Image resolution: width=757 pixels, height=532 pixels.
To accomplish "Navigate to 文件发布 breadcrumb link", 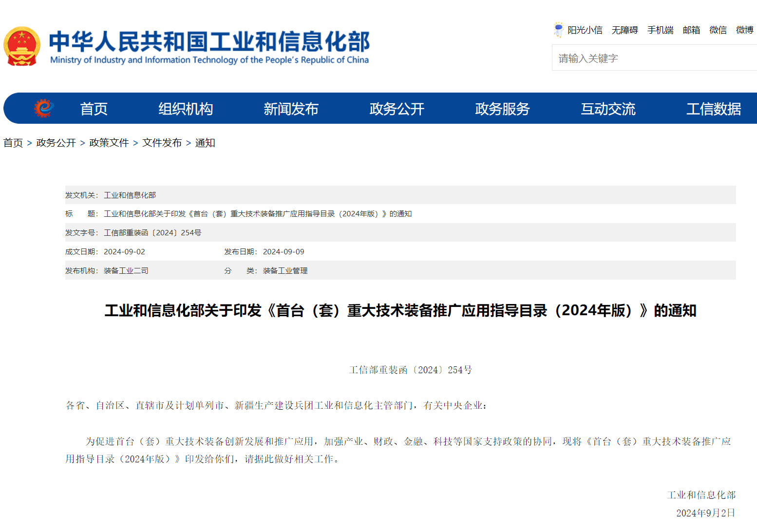I will [162, 143].
